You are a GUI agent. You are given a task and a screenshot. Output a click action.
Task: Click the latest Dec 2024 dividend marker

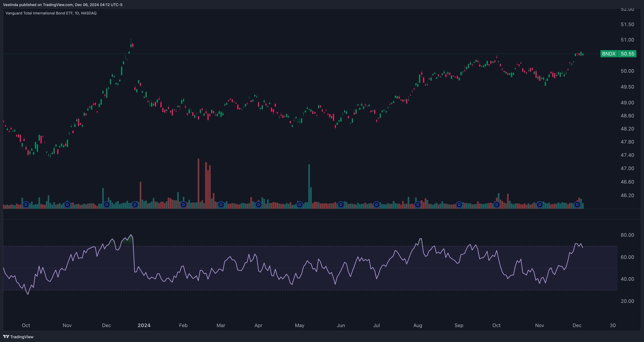(x=577, y=205)
